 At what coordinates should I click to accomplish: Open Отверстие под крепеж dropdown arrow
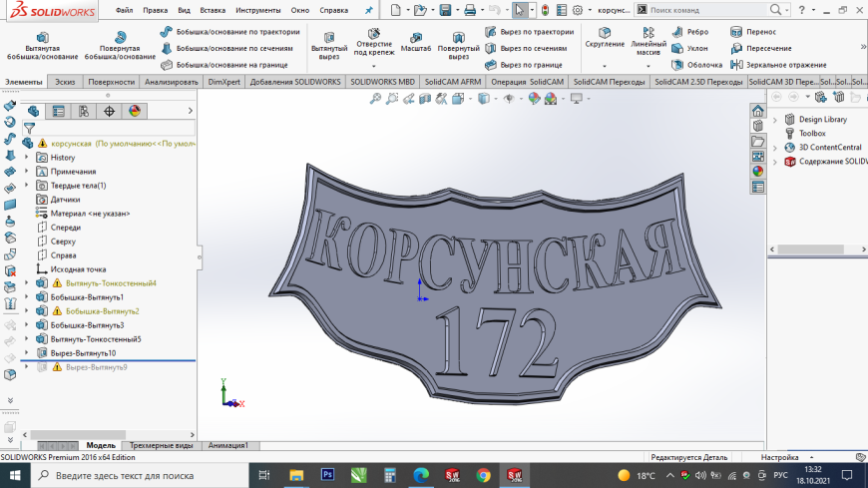tap(374, 66)
